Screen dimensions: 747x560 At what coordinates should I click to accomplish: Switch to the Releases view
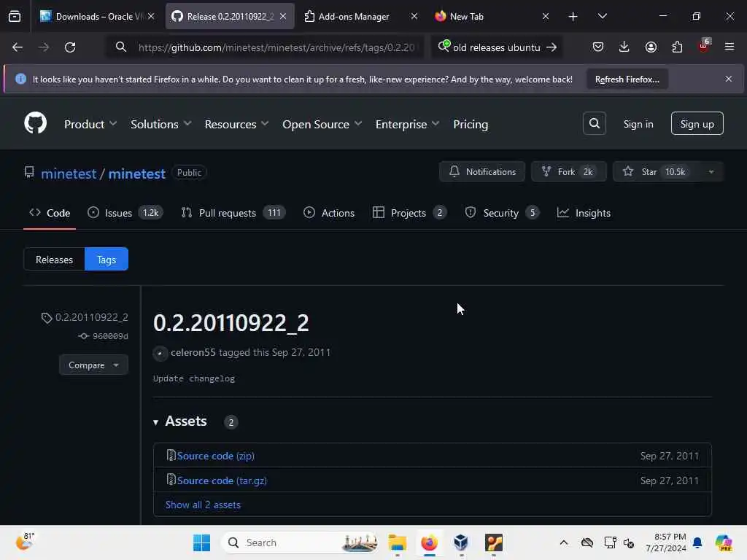(x=54, y=259)
